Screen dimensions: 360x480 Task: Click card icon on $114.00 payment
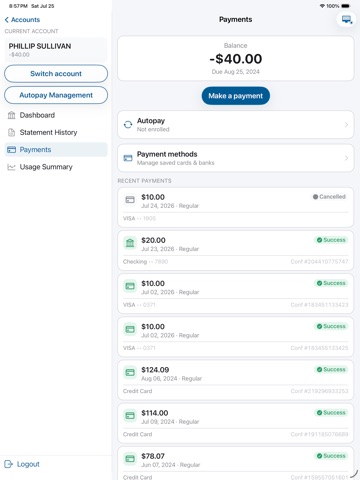click(x=130, y=416)
